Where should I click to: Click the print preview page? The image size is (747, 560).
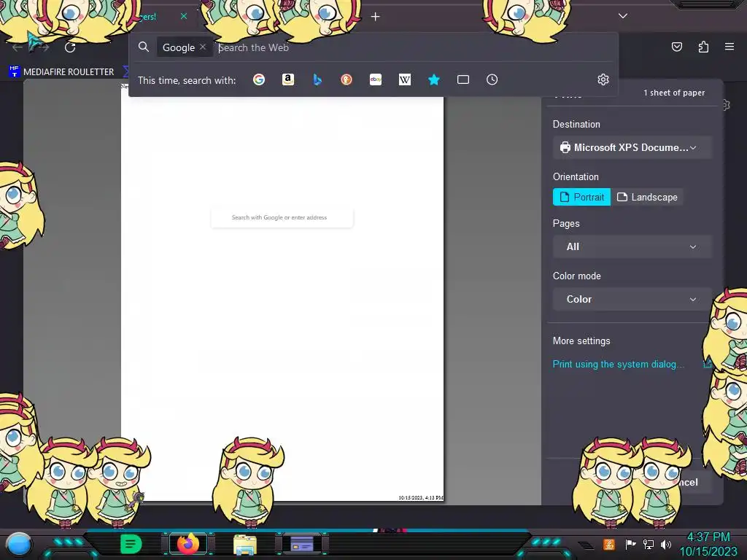pyautogui.click(x=282, y=293)
